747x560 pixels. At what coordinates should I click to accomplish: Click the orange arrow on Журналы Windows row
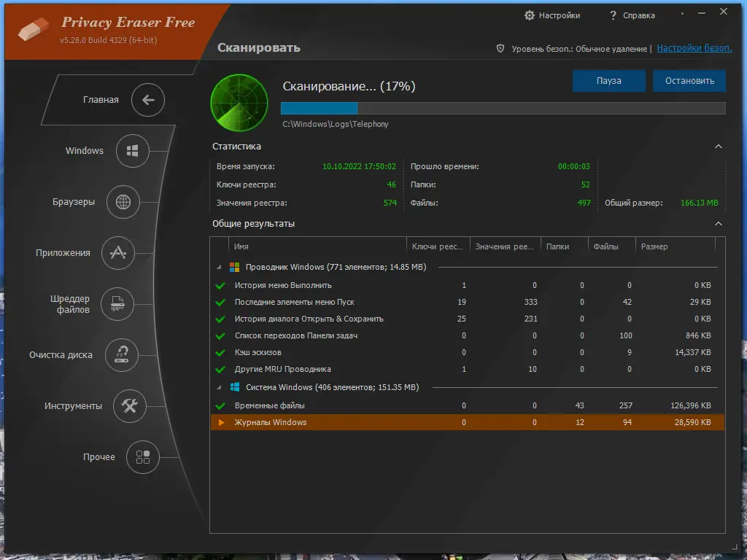221,422
